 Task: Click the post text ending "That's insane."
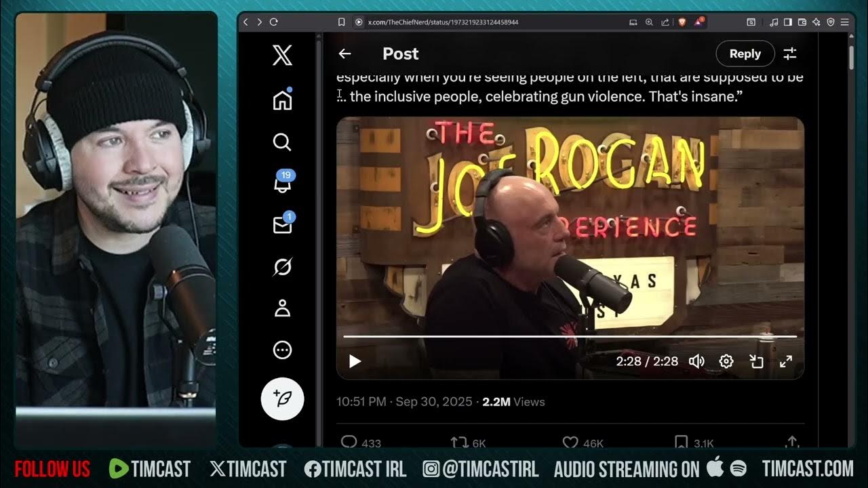click(540, 96)
